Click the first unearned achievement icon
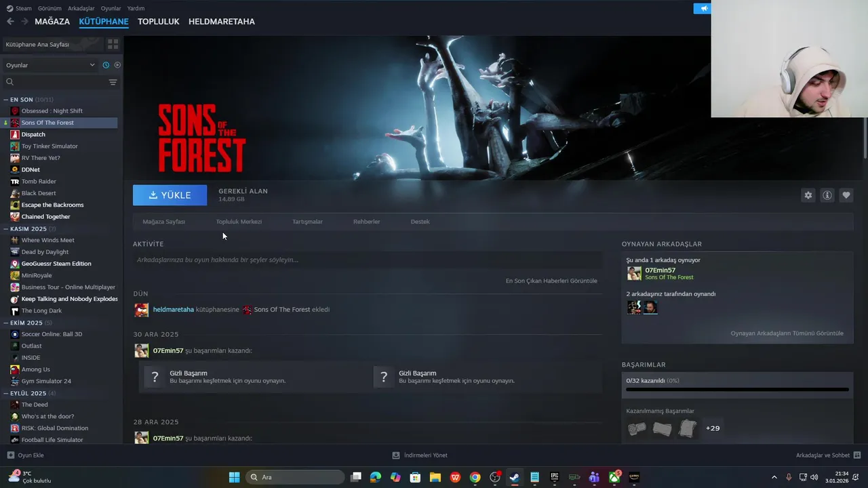This screenshot has width=868, height=488. click(x=637, y=428)
